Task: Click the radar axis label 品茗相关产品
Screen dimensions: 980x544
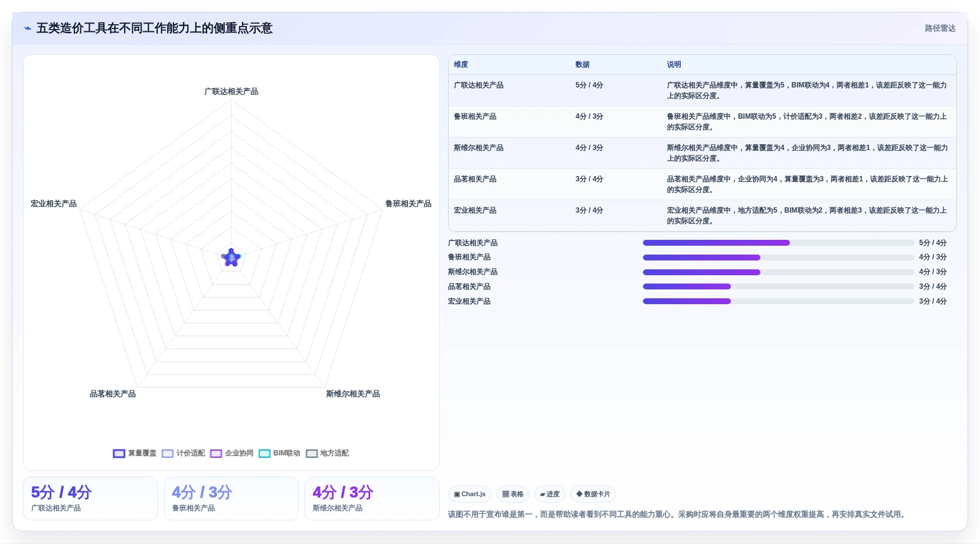Action: click(113, 394)
